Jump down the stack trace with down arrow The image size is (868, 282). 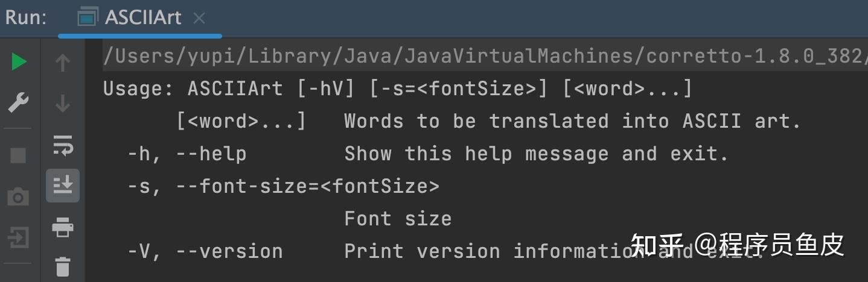[x=63, y=103]
